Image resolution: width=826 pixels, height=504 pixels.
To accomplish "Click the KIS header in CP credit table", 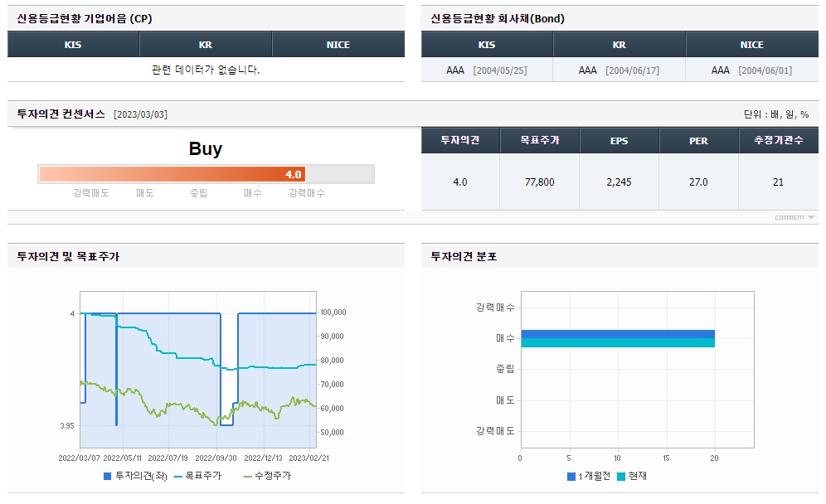I will tap(73, 44).
